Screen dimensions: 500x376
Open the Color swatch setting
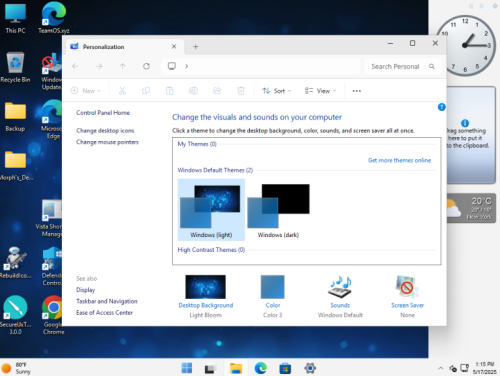click(x=272, y=287)
